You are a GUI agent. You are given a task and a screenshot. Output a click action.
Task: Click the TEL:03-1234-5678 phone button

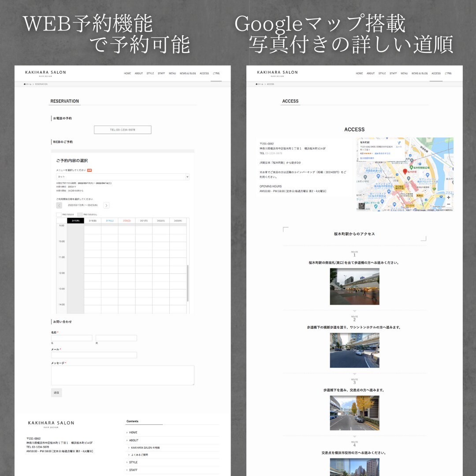coord(123,130)
